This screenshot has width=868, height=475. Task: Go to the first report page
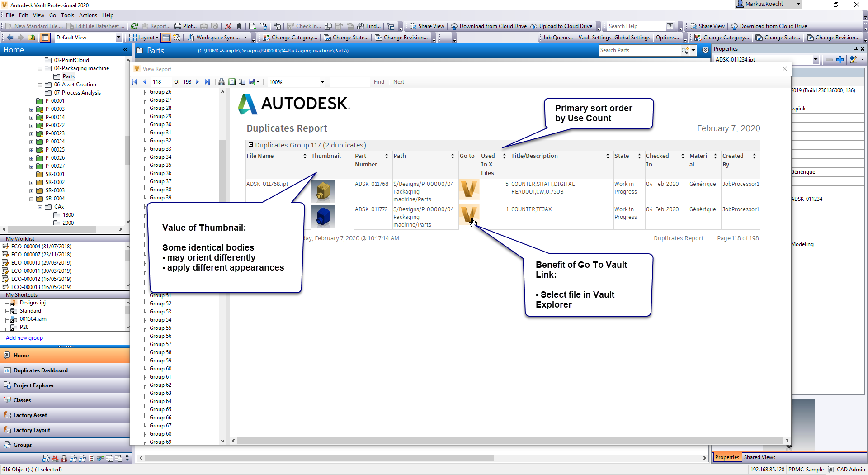134,82
